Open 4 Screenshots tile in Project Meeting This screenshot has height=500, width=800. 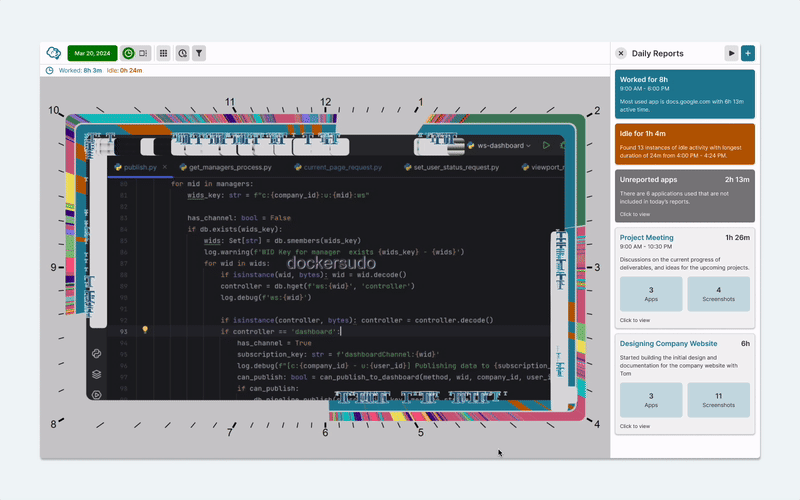click(x=718, y=294)
